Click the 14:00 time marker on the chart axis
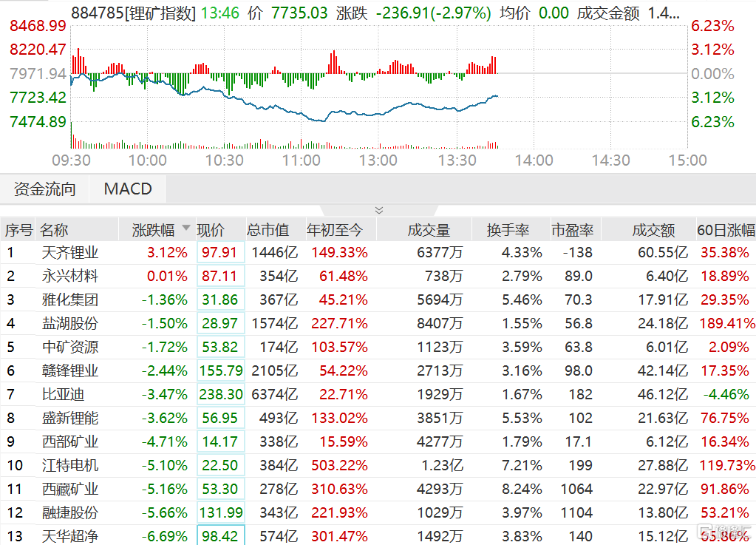The width and height of the screenshot is (756, 545). tap(534, 160)
